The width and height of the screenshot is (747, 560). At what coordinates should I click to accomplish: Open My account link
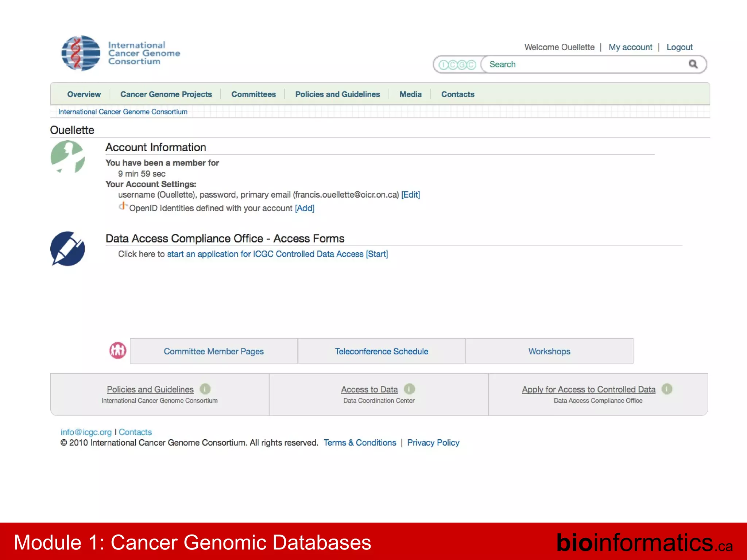click(630, 47)
